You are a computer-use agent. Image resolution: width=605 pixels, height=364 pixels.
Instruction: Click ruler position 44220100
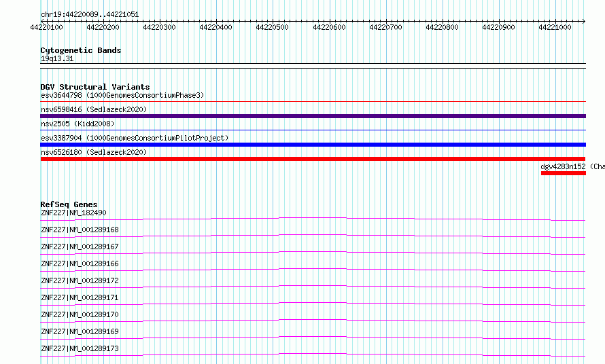46,27
